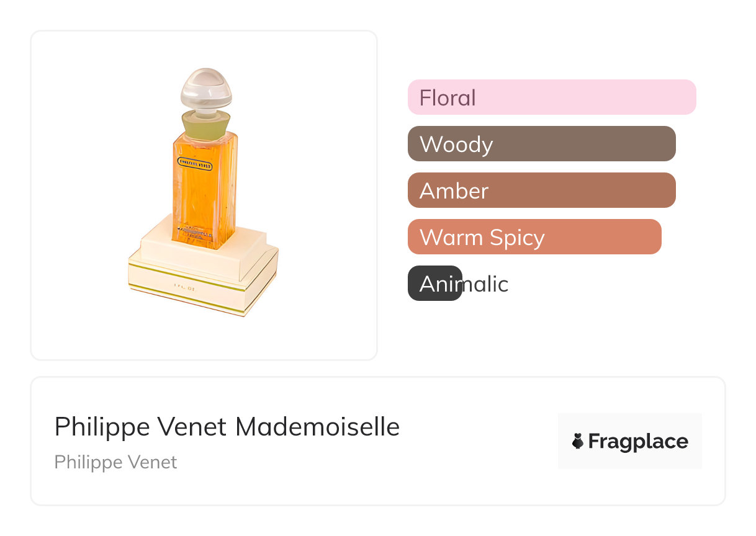
Task: Click the "Amber" label text
Action: (x=454, y=190)
